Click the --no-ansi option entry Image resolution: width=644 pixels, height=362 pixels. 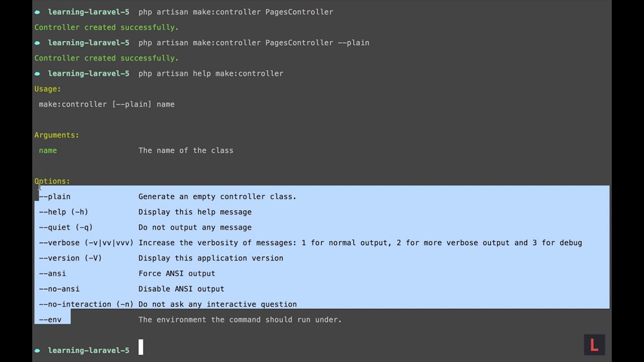(59, 289)
